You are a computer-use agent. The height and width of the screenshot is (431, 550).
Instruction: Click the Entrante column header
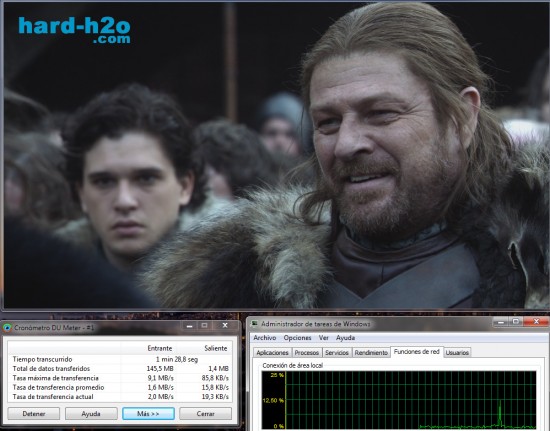(x=160, y=348)
